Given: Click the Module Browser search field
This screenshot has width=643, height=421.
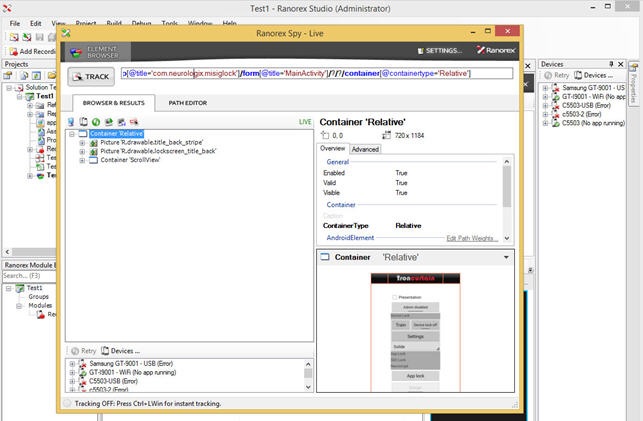Looking at the screenshot, I should 29,276.
